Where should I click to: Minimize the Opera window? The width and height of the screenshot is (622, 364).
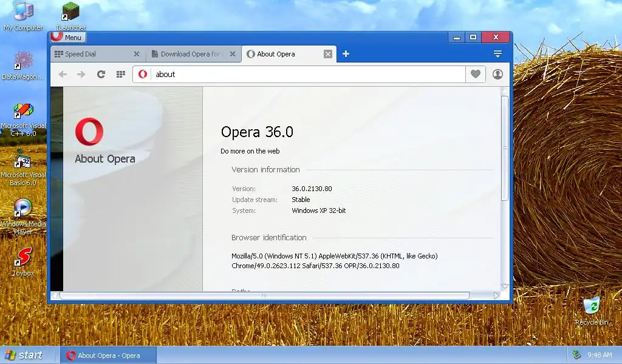pos(457,37)
